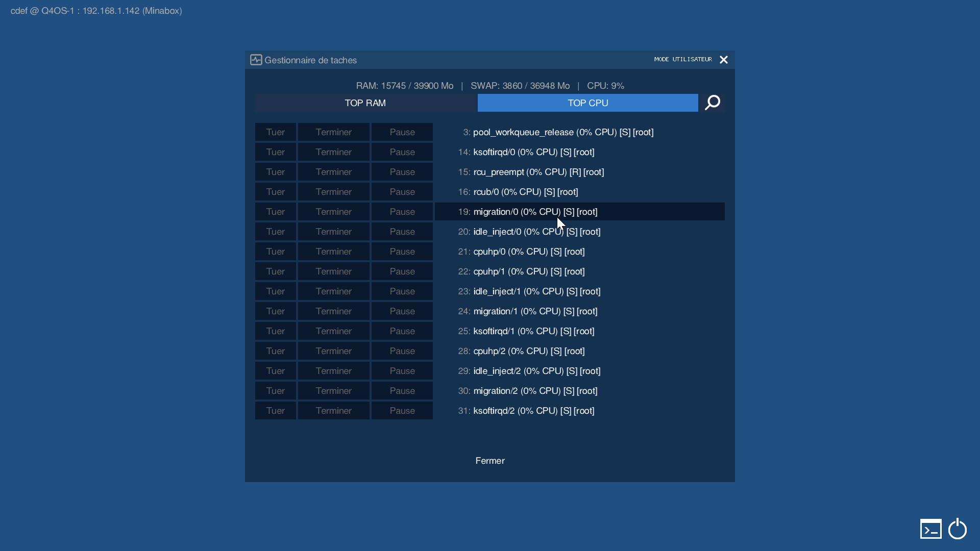Click Terminer for idle_inject/1

tap(334, 291)
